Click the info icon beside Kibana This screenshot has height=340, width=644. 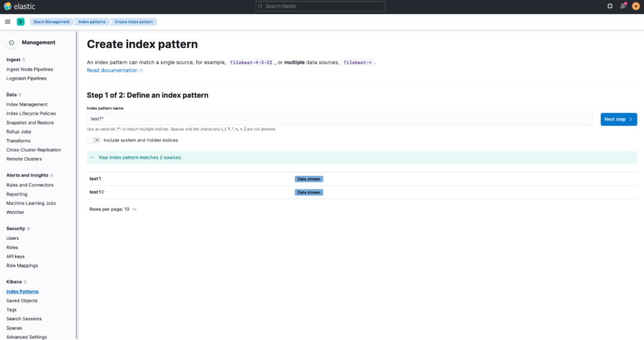pyautogui.click(x=25, y=282)
